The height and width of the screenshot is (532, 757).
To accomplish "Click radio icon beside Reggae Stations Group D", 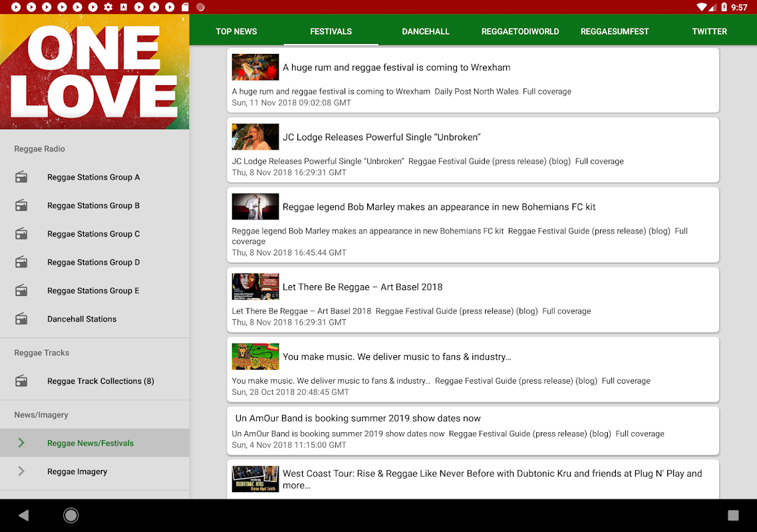I will click(x=21, y=262).
